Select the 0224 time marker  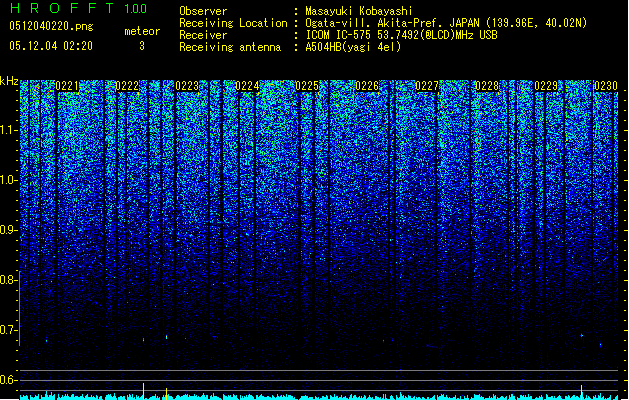click(247, 86)
